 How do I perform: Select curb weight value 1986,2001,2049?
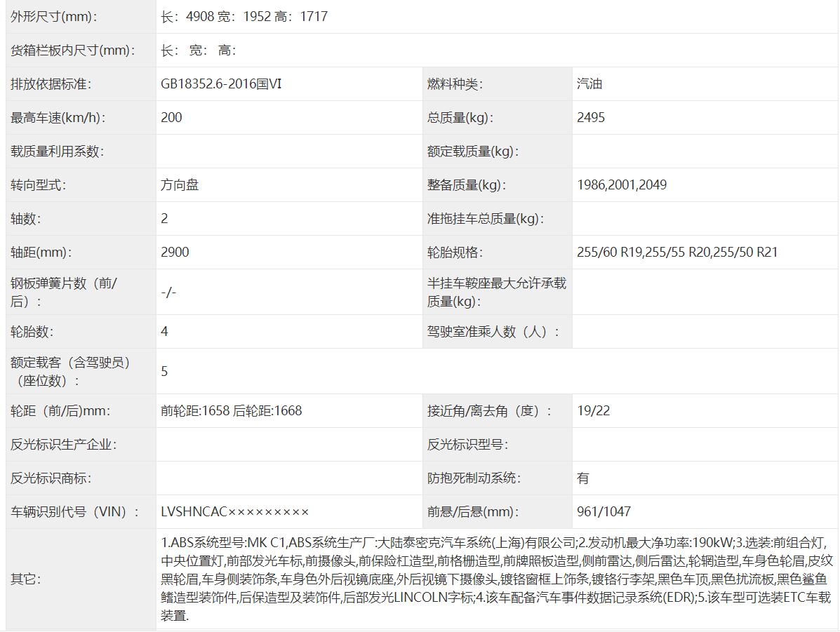click(x=622, y=185)
